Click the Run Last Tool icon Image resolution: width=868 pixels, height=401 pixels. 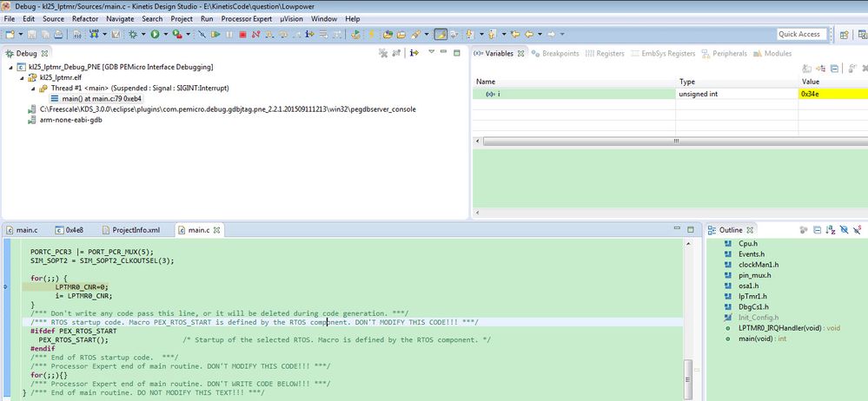coord(177,35)
